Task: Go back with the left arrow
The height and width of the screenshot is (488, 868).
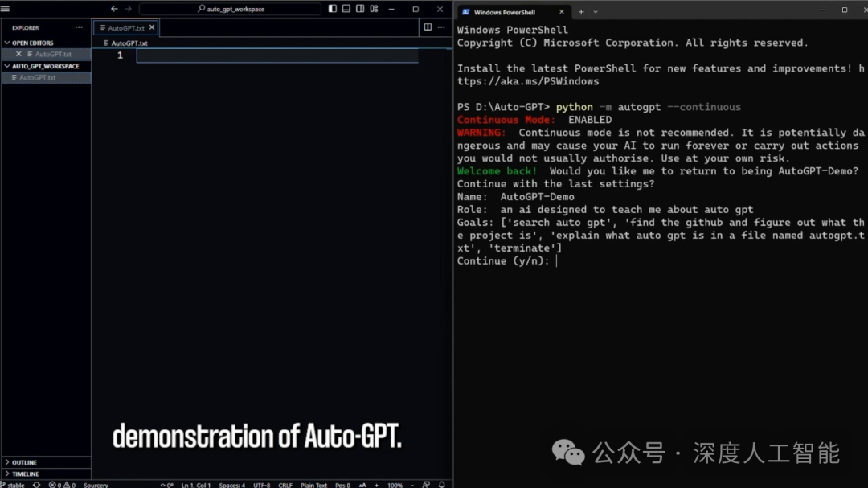Action: point(114,9)
